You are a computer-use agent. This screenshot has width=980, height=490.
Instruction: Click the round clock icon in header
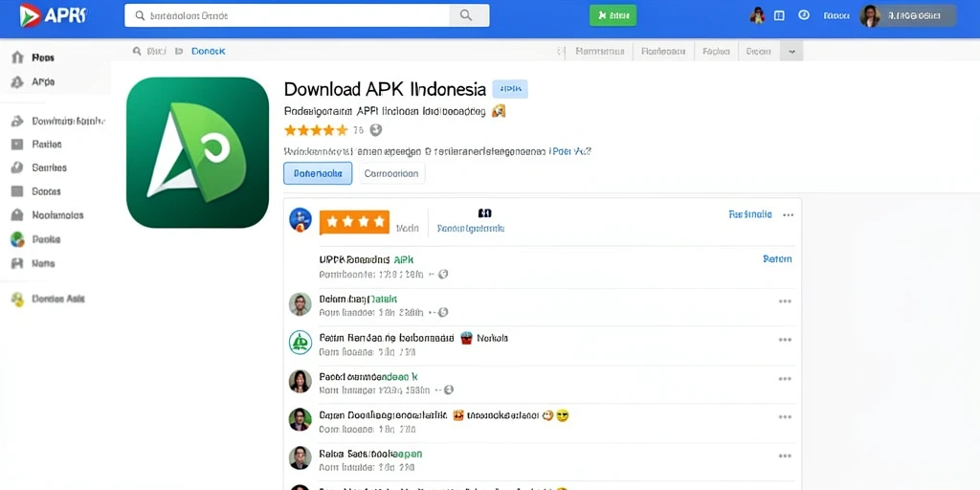point(804,15)
